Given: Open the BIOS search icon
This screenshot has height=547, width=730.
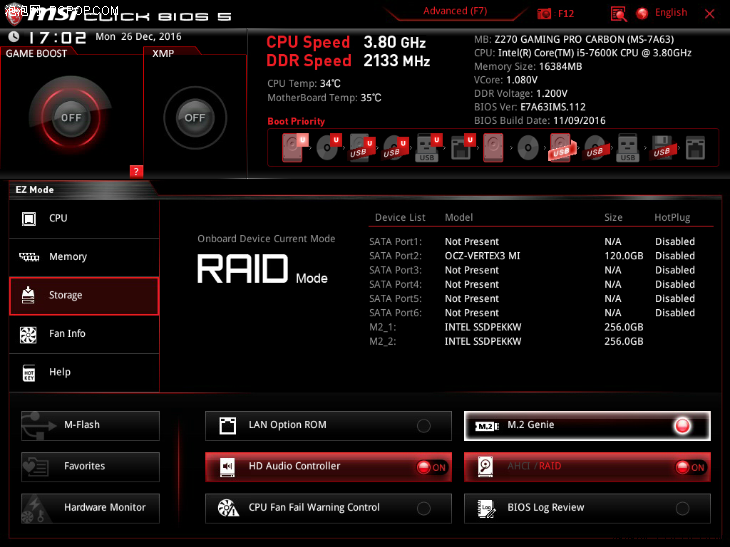Looking at the screenshot, I should tap(618, 14).
